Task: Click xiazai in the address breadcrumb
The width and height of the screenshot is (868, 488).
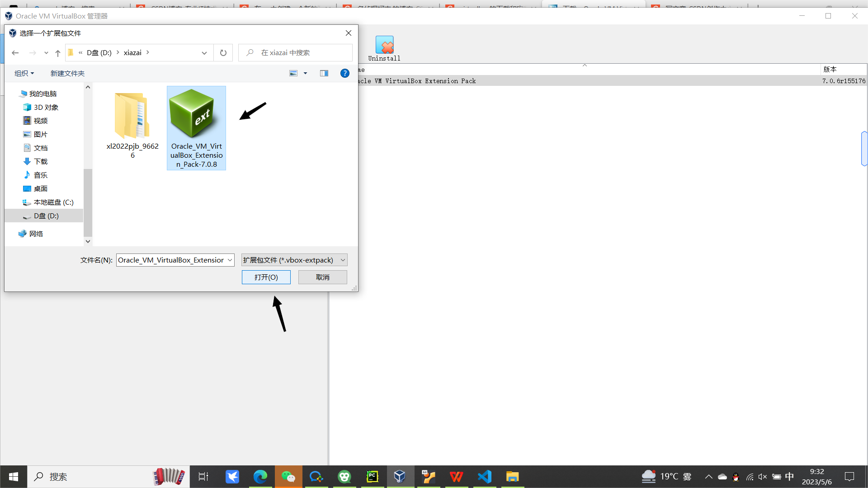Action: (132, 53)
